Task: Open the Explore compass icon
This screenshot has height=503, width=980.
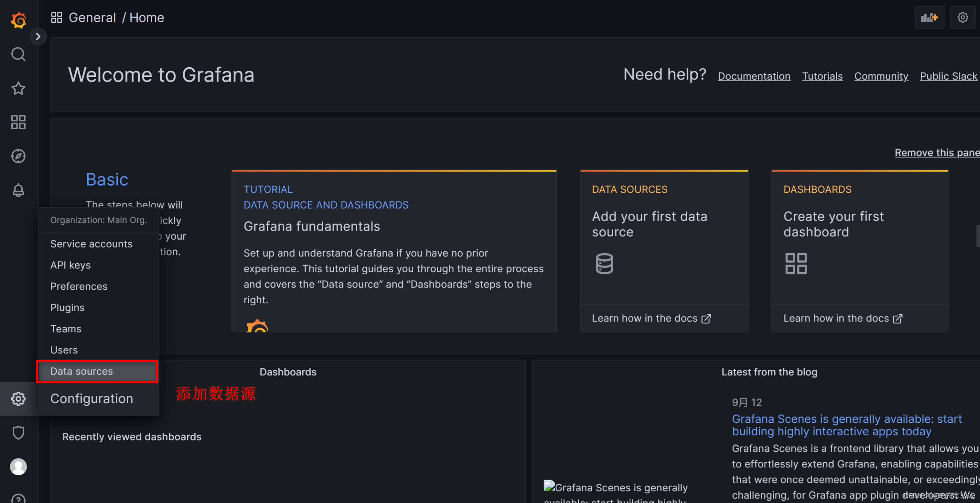Action: pos(18,156)
